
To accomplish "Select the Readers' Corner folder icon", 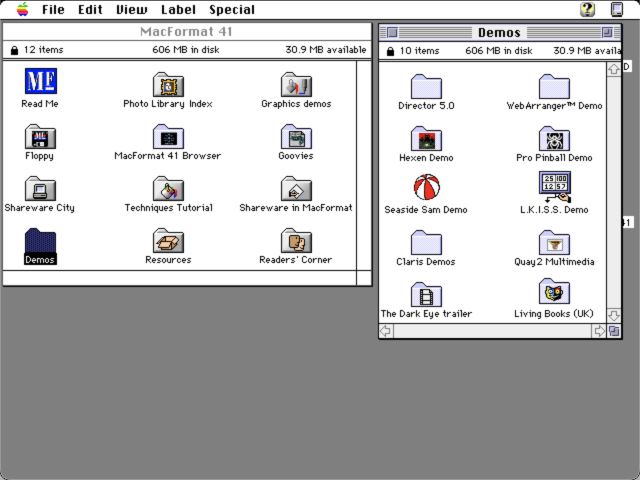I will coord(296,240).
